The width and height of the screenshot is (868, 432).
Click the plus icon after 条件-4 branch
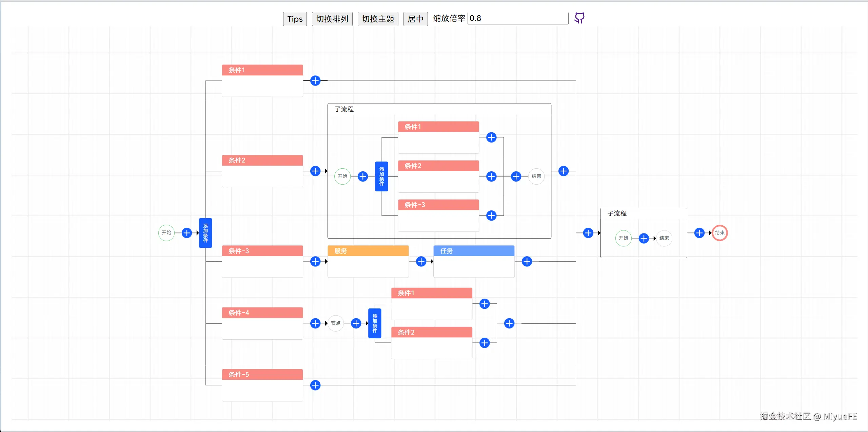pyautogui.click(x=315, y=323)
